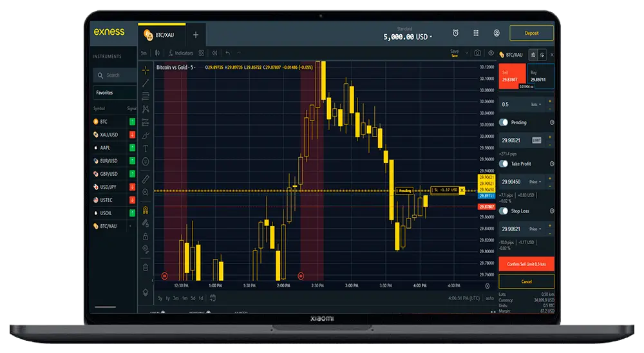Image resolution: width=644 pixels, height=353 pixels.
Task: Toggle the Stop Loss switch
Action: 504,211
